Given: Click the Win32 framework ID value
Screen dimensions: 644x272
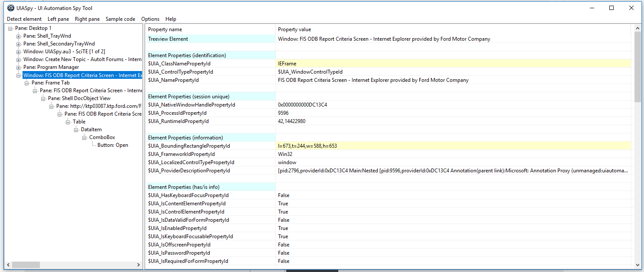Looking at the screenshot, I should tap(286, 154).
